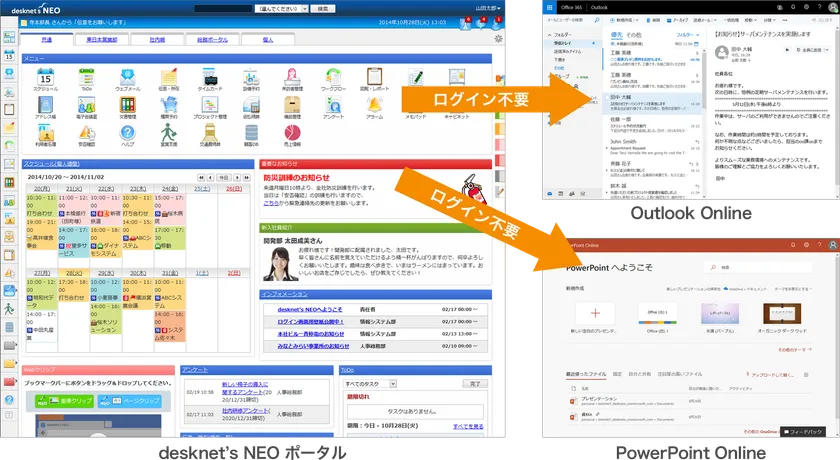840x460 pixels.
Task: Open the 20(月) date header in schedule
Action: (x=42, y=188)
